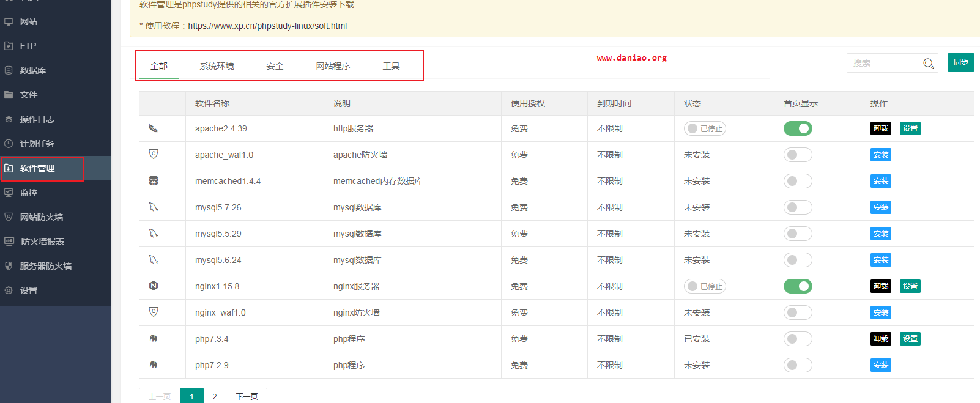Click the 监控 sidebar icon

(9, 193)
